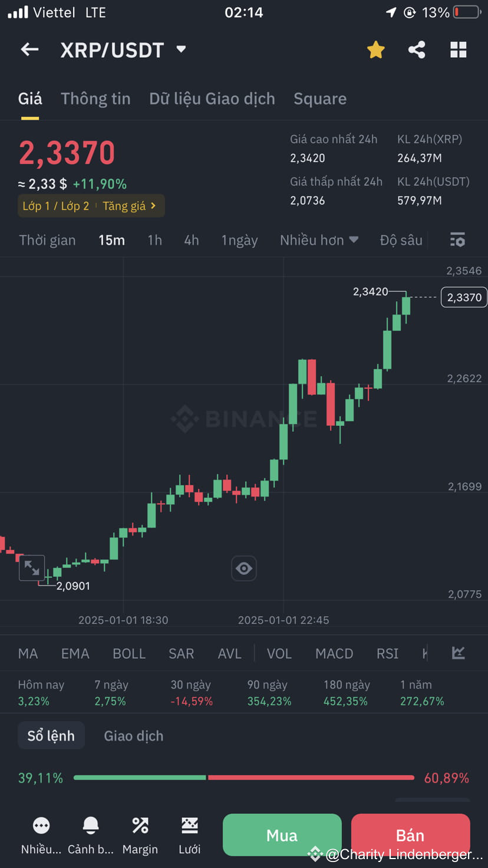Tap the fullscreen expand chart icon
488x868 pixels.
pyautogui.click(x=32, y=568)
